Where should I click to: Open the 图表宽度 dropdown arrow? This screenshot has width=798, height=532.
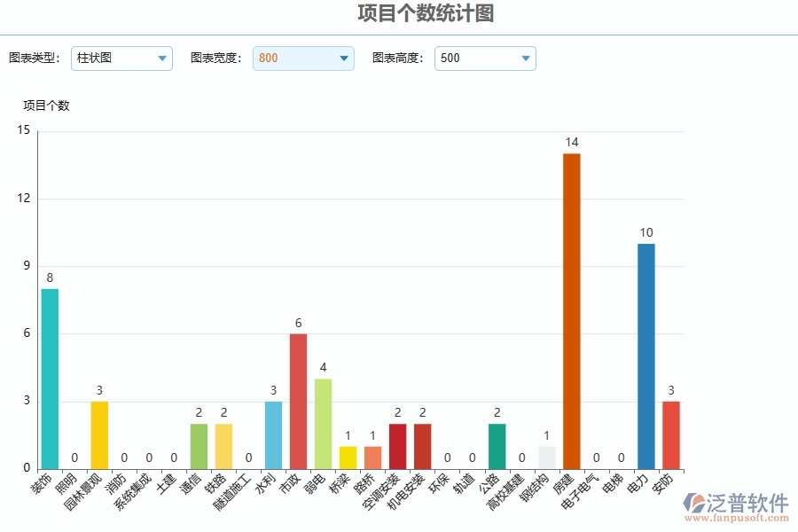click(343, 59)
